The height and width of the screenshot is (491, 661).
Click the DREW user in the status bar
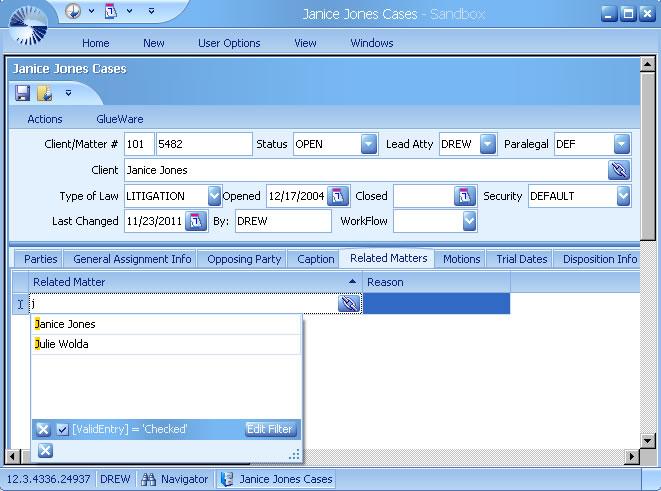[x=115, y=479]
